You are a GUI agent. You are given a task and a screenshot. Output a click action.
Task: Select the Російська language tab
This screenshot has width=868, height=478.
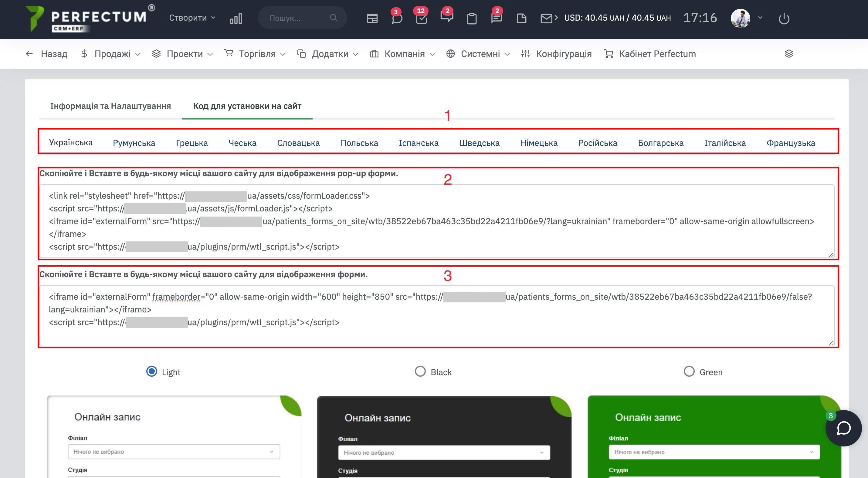click(x=598, y=143)
